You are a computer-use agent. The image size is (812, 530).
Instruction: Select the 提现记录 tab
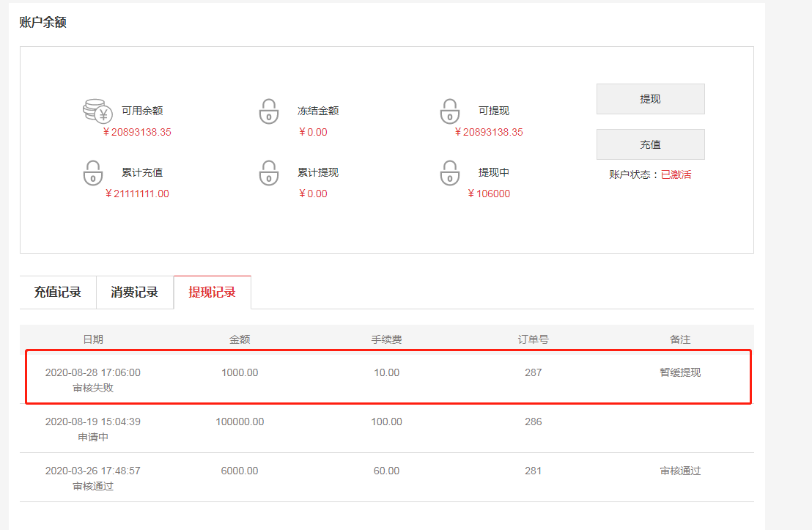(x=212, y=292)
